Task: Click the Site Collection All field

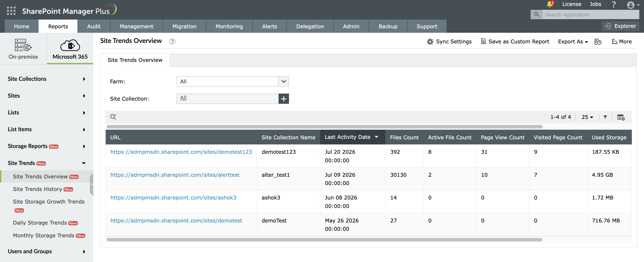Action: point(227,99)
